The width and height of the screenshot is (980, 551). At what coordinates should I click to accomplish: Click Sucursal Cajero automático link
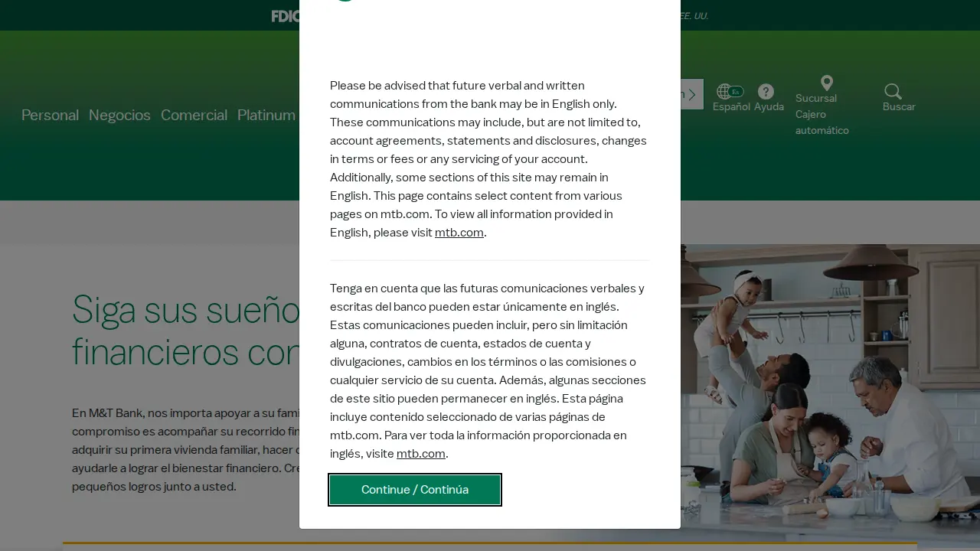[x=822, y=115]
